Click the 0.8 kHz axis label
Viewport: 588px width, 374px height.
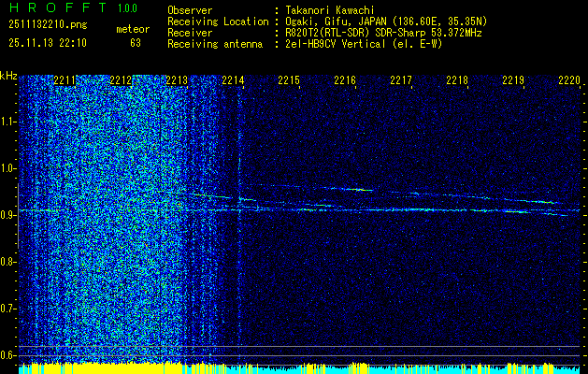click(7, 262)
